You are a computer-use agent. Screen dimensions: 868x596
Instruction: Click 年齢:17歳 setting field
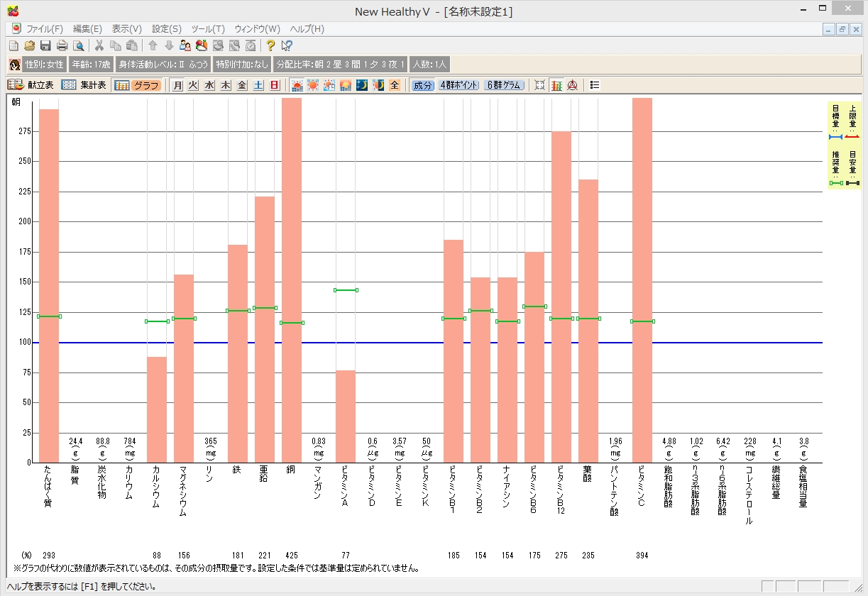[x=92, y=65]
